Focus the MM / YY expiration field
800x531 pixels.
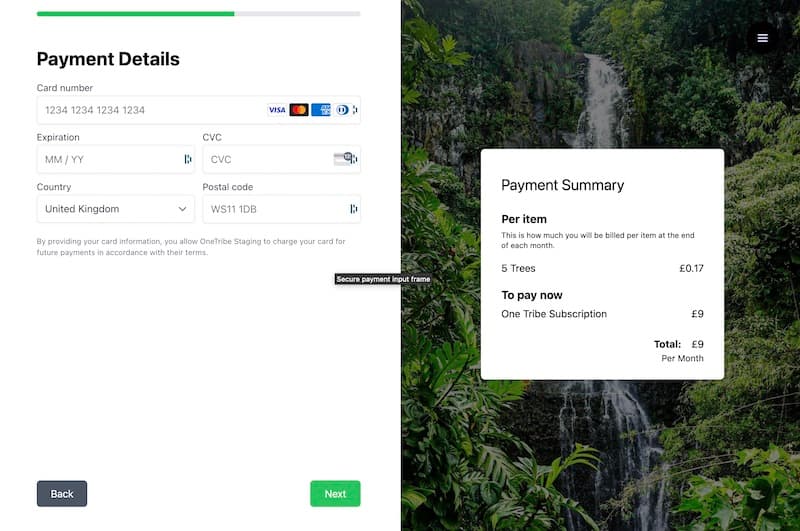[116, 159]
